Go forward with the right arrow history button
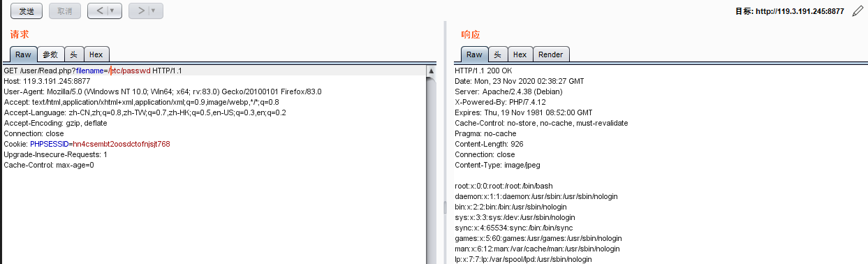Image resolution: width=868 pixels, height=264 pixels. coord(140,10)
